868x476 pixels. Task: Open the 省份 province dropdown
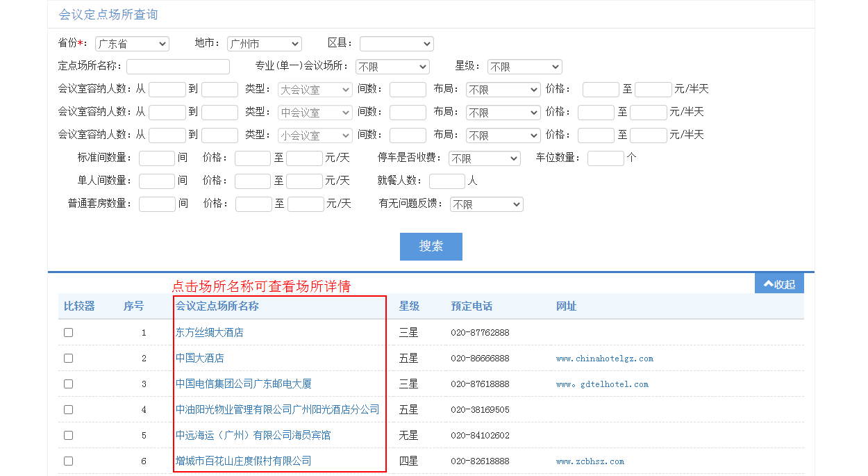[132, 43]
